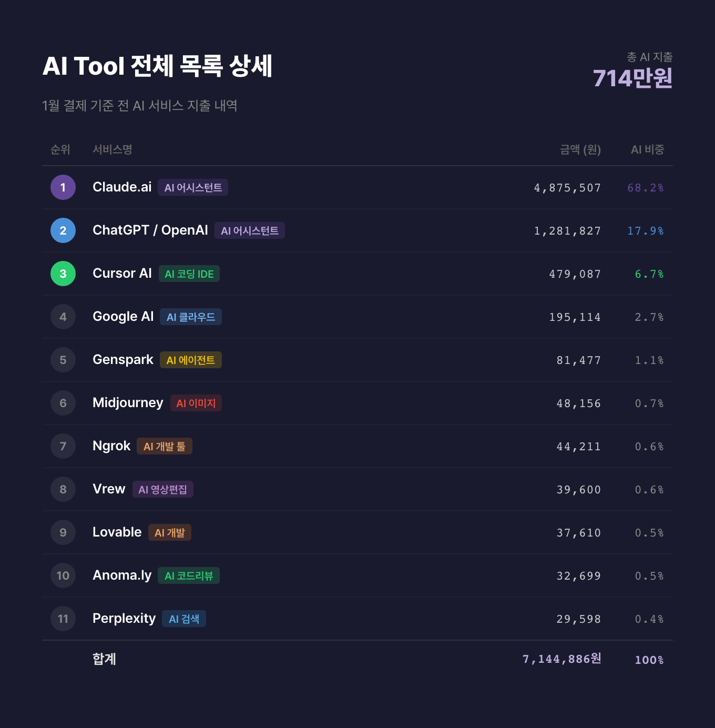Screen dimensions: 715x728
Task: Click the AI 비중 column header
Action: point(647,150)
